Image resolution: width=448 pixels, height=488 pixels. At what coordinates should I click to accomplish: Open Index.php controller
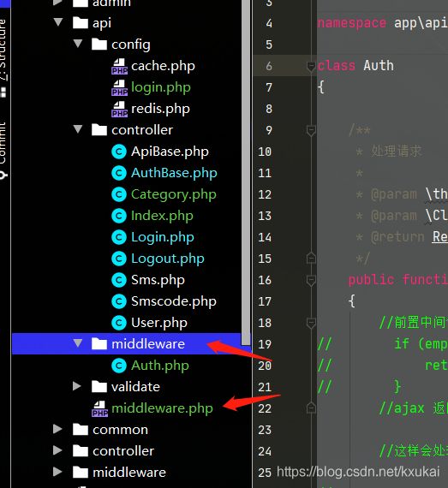click(162, 216)
